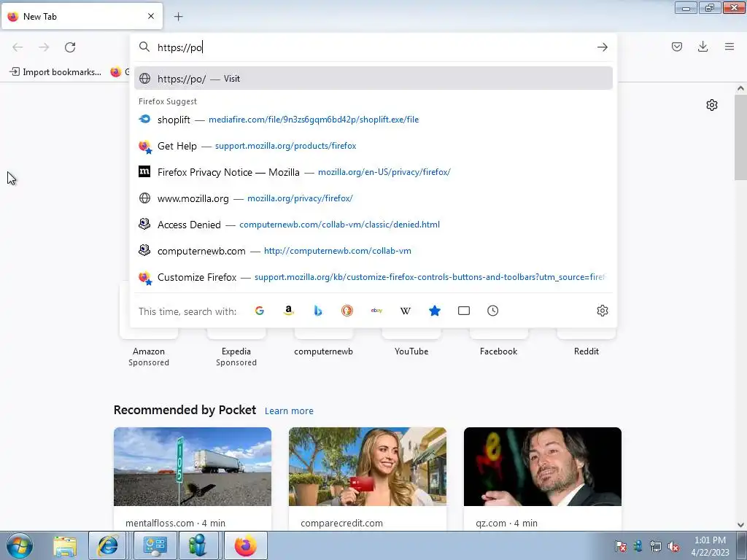Search history with the clock icon
Screen dimensions: 747x560
(492, 311)
